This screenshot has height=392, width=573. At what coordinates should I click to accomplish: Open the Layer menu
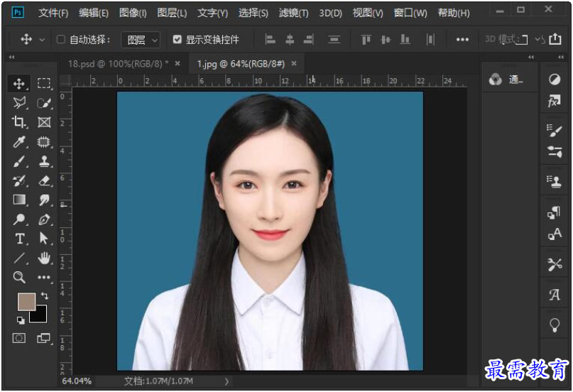172,13
